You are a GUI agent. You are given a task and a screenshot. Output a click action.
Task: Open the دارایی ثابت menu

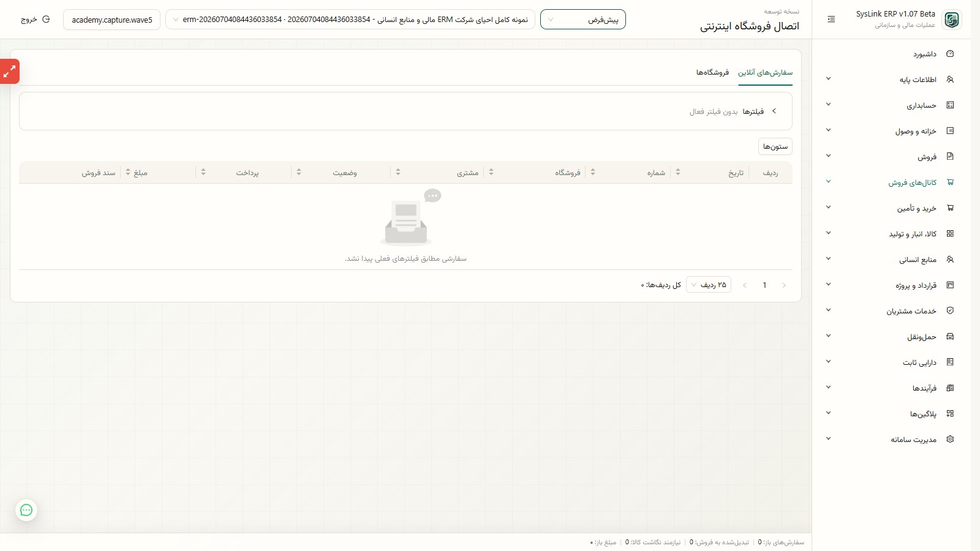891,362
